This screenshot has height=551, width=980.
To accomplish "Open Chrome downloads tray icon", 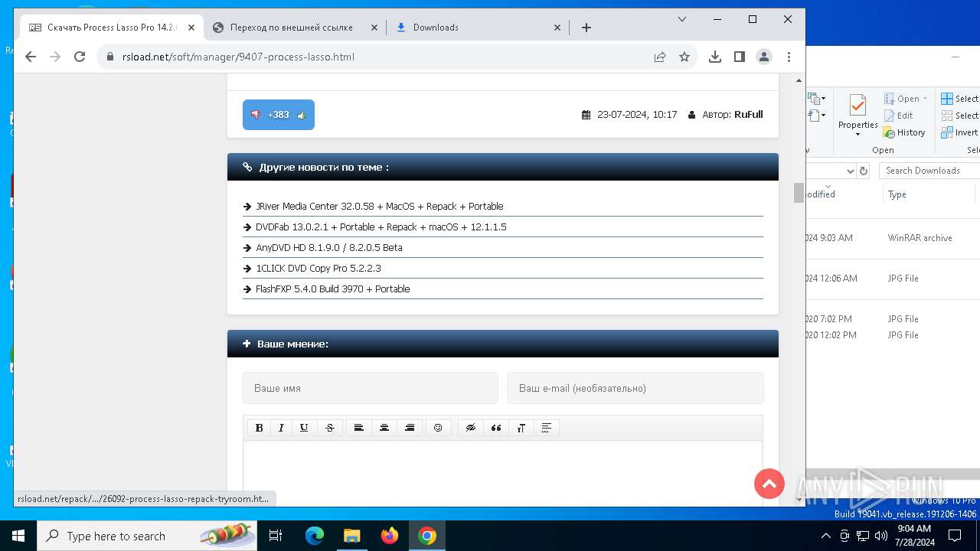I will tap(715, 57).
